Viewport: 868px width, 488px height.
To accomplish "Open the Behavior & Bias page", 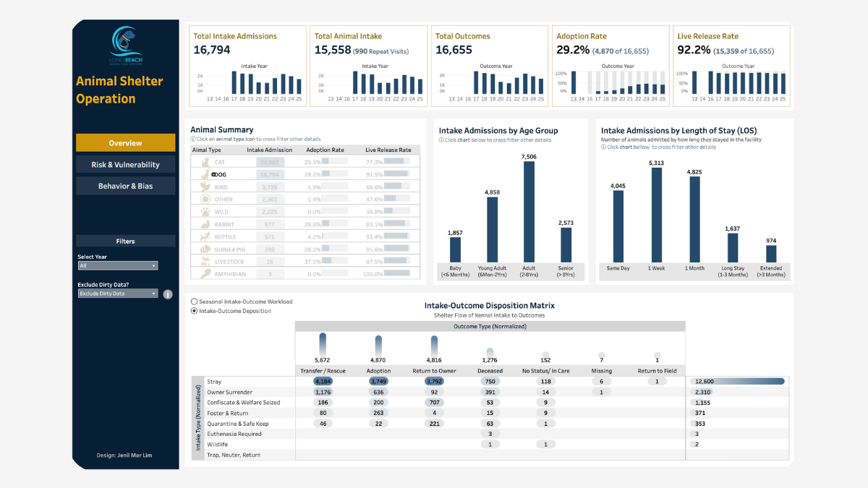I will tap(125, 185).
